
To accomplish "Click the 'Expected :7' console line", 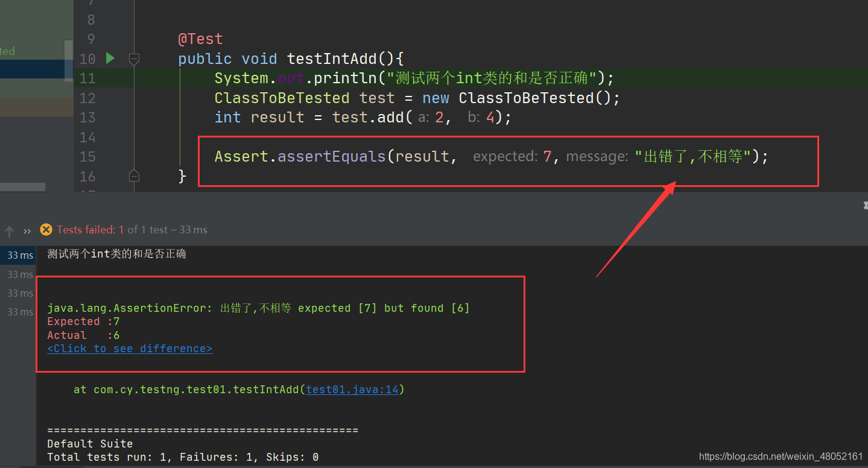I will [x=83, y=321].
